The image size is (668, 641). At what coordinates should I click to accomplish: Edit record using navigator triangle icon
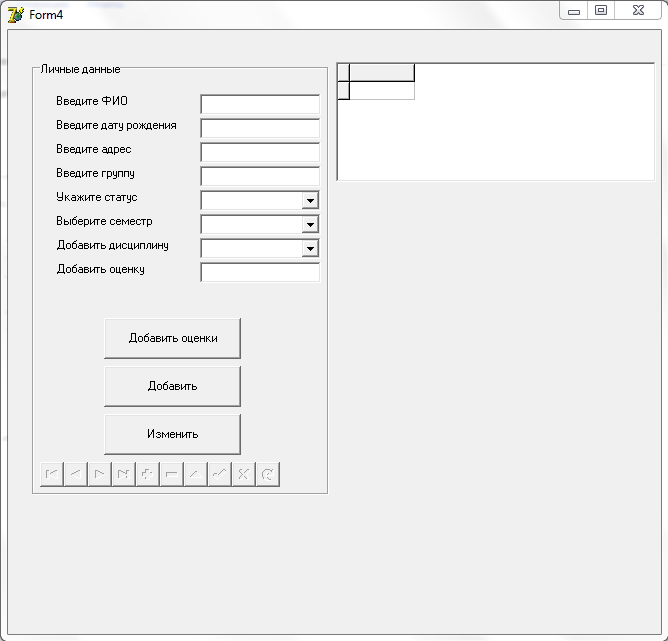[196, 474]
